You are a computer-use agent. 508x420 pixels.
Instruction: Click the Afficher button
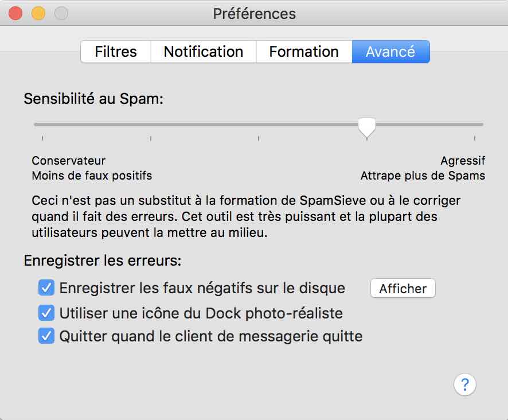(403, 288)
